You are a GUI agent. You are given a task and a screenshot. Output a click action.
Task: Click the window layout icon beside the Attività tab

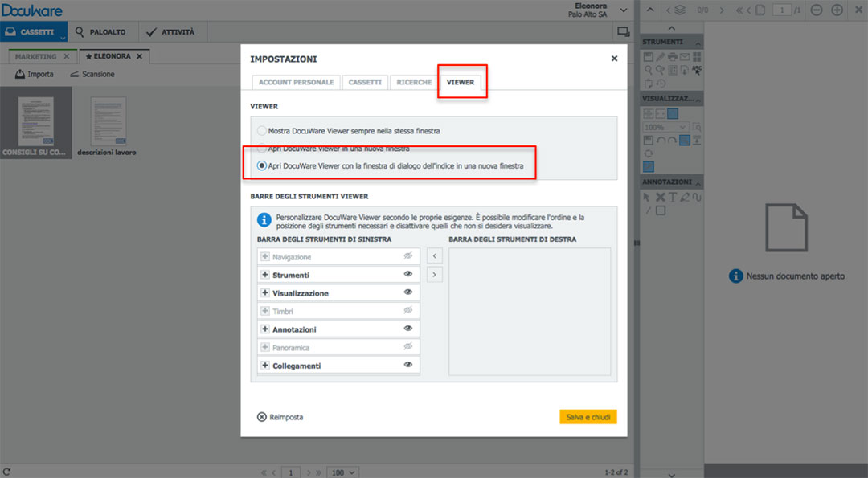(624, 32)
